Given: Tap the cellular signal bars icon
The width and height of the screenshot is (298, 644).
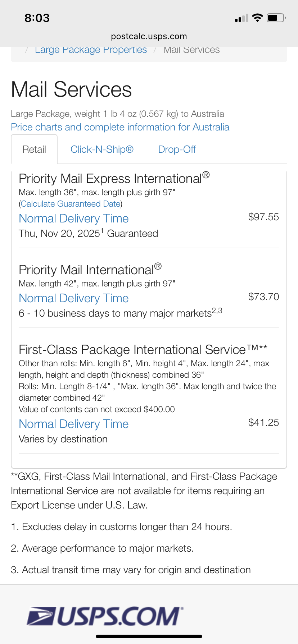Looking at the screenshot, I should (x=241, y=18).
